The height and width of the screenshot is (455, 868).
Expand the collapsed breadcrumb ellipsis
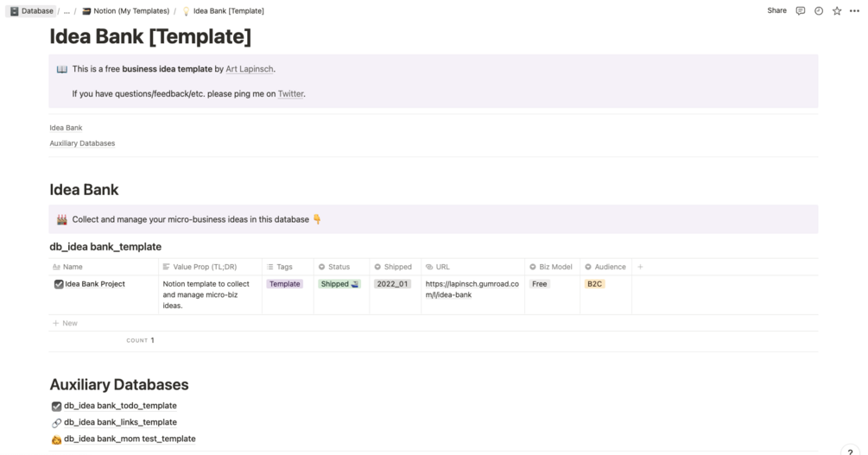click(67, 11)
